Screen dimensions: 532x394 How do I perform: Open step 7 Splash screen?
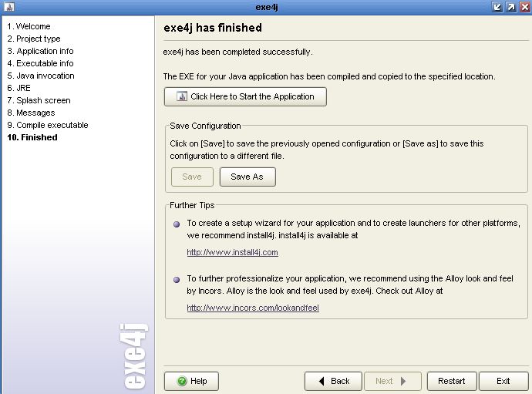point(39,100)
